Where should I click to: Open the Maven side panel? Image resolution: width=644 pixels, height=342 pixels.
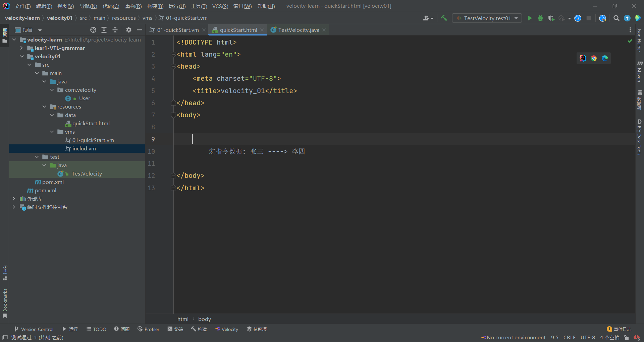click(640, 71)
